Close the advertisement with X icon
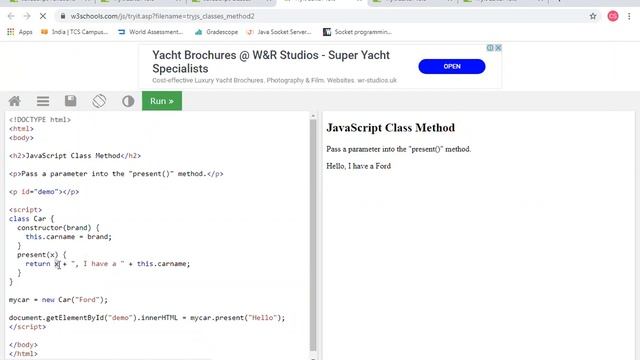 [x=498, y=48]
